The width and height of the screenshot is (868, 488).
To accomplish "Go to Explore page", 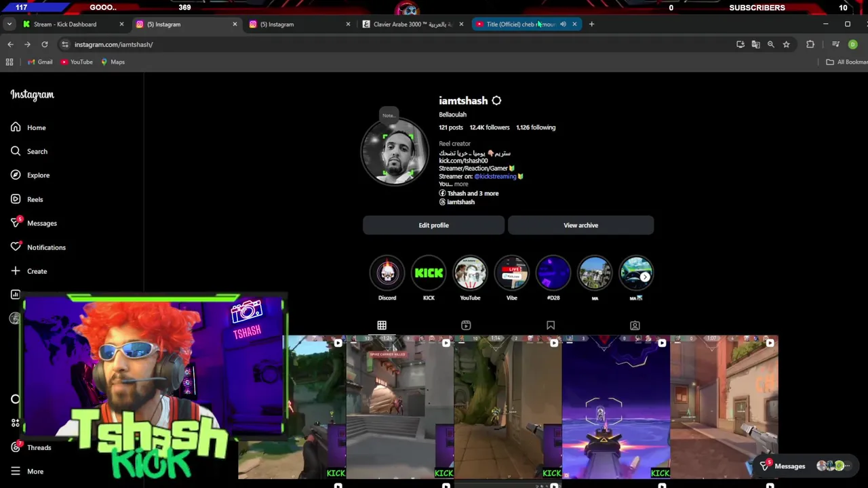I will [x=31, y=175].
